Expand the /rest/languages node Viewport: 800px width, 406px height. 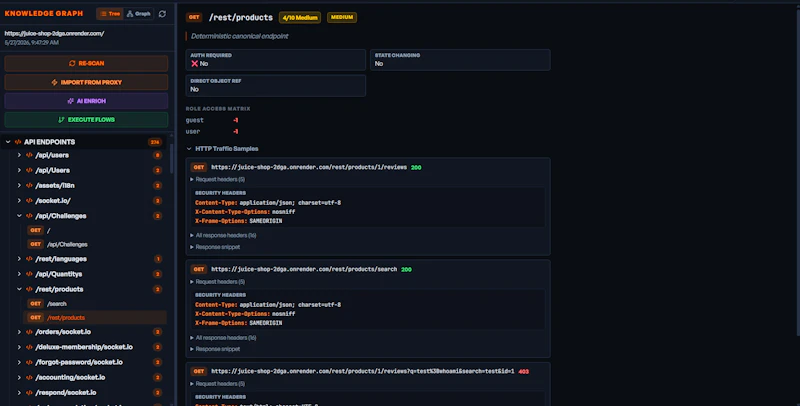[19, 259]
